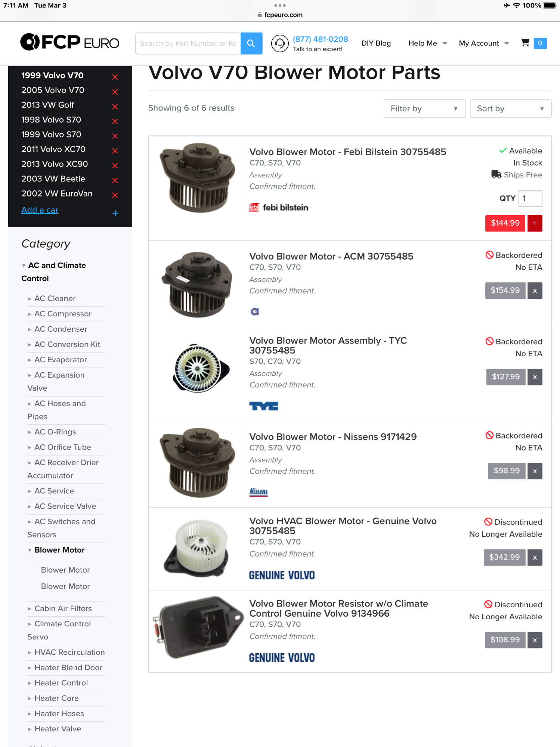This screenshot has width=560, height=747.
Task: Click the x button next to $154.99
Action: point(535,291)
